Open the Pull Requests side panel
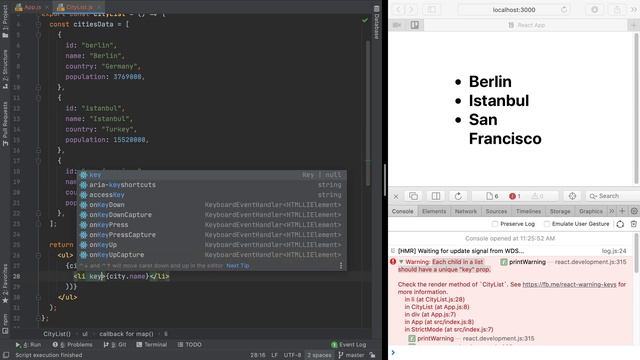 (x=5, y=124)
